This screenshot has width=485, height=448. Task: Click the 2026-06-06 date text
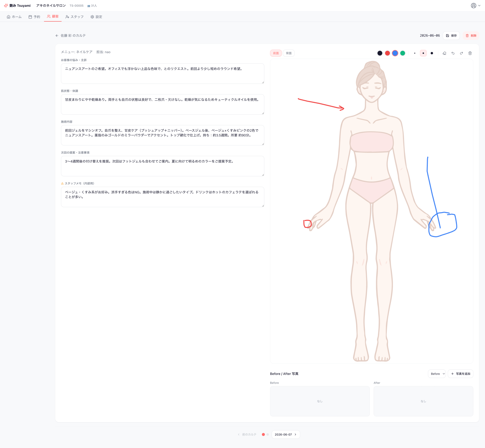coord(430,36)
